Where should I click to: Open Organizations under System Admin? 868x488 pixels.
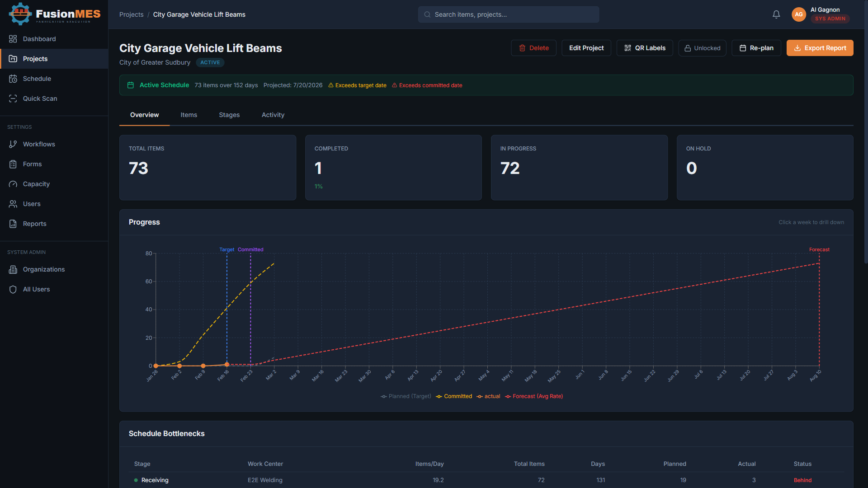43,269
